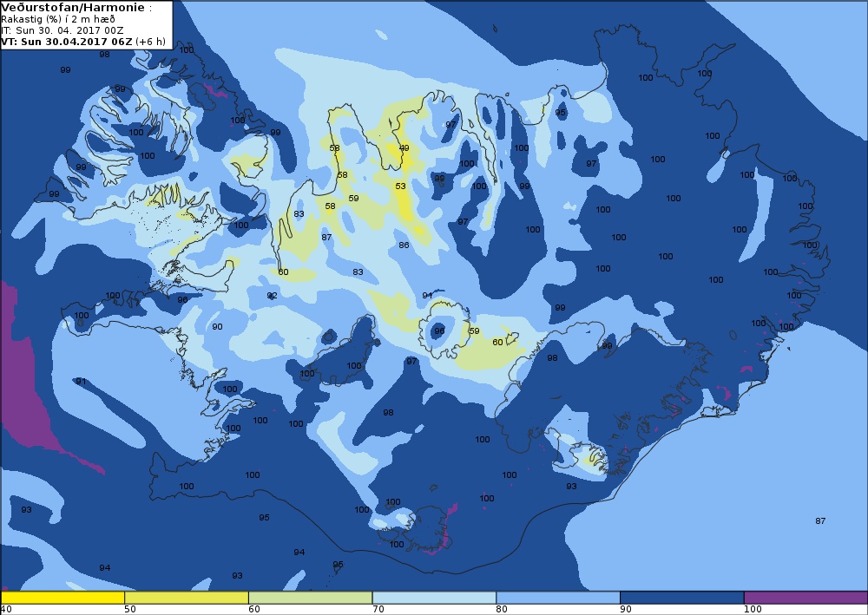This screenshot has width=868, height=615.
Task: Click the "92" humidity value on the map
Action: tap(272, 296)
